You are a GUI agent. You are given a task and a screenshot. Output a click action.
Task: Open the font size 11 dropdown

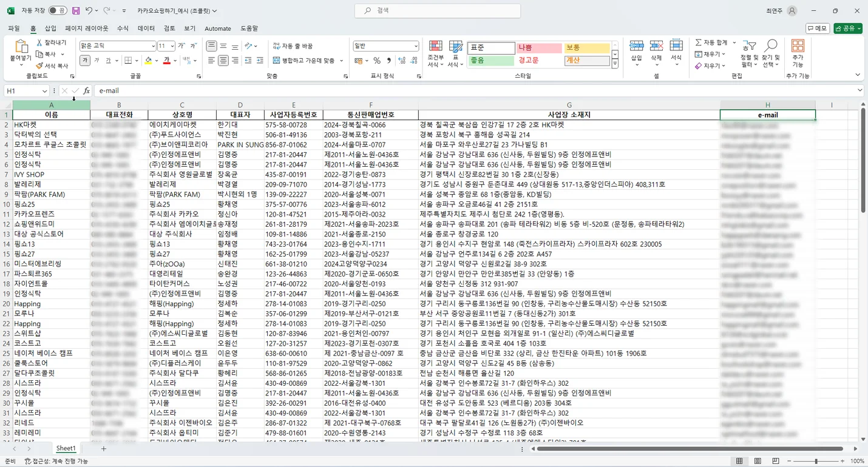click(x=172, y=46)
